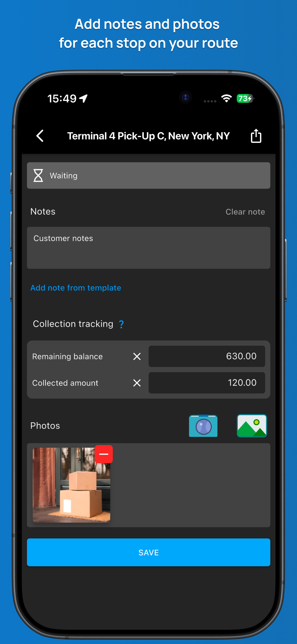The image size is (297, 644).
Task: Tap the Collection tracking heading
Action: 73,324
